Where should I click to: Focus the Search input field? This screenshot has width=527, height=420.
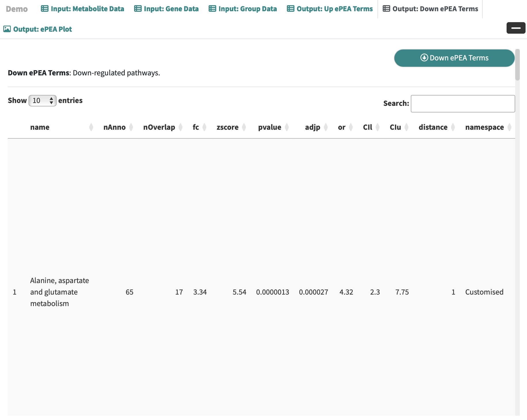463,104
